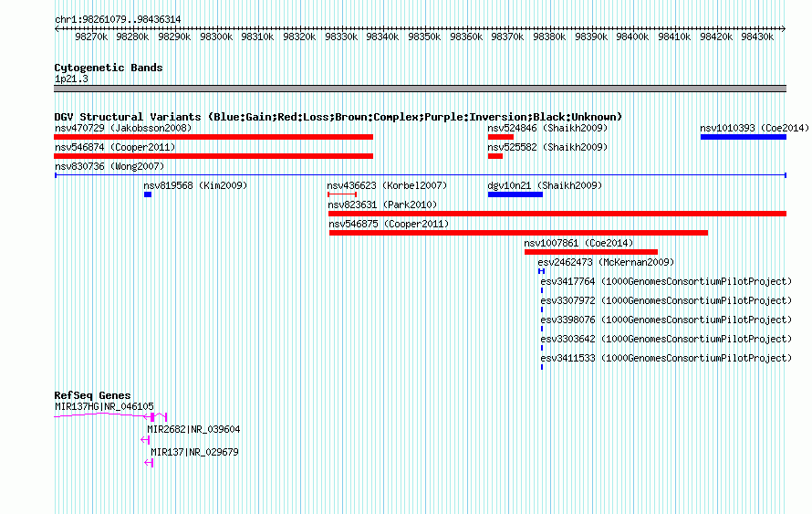This screenshot has width=812, height=514.
Task: Click the 98350k ruler position
Action: [424, 37]
